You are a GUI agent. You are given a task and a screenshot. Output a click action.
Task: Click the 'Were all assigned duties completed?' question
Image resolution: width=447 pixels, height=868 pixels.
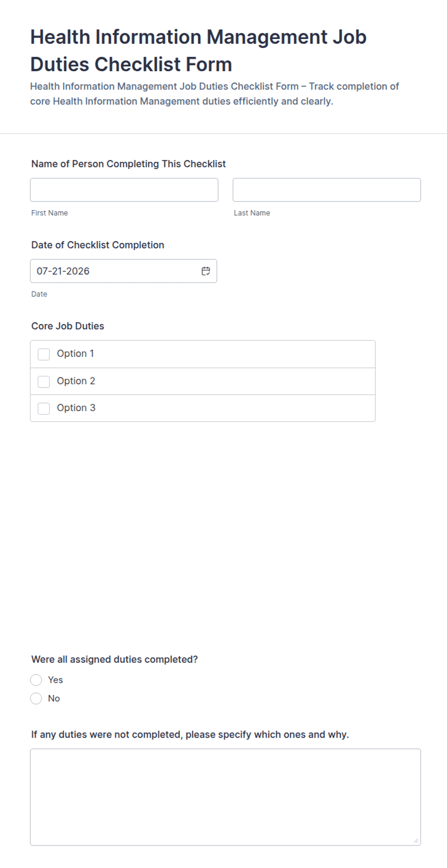[114, 659]
